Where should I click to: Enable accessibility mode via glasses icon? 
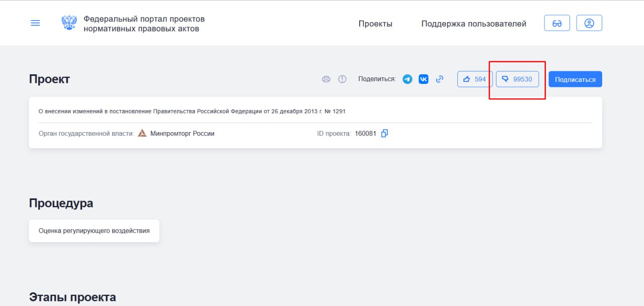point(557,23)
